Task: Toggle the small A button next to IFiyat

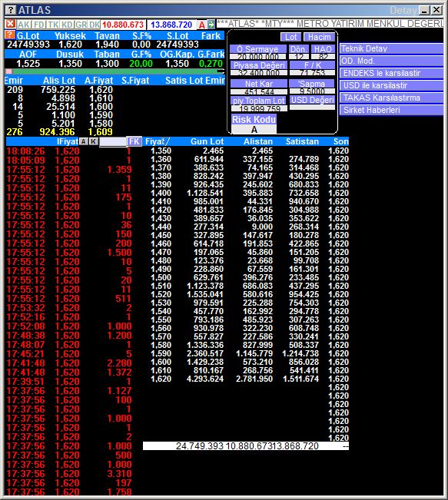Action: coord(83,141)
